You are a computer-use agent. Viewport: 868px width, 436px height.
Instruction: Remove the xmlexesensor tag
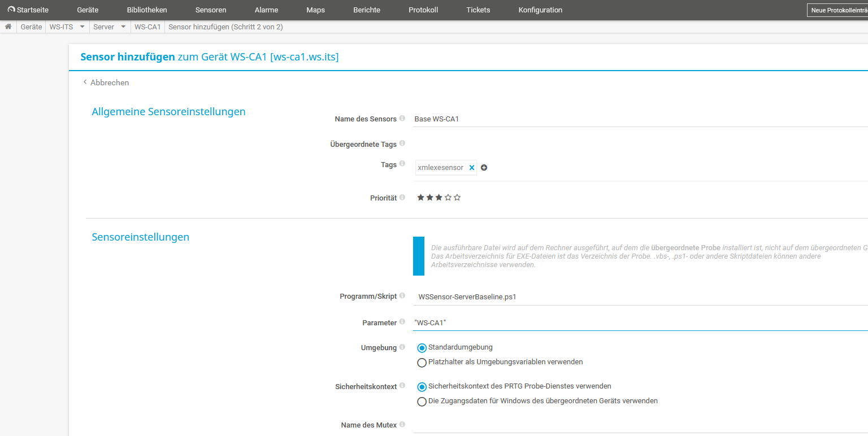coord(472,168)
